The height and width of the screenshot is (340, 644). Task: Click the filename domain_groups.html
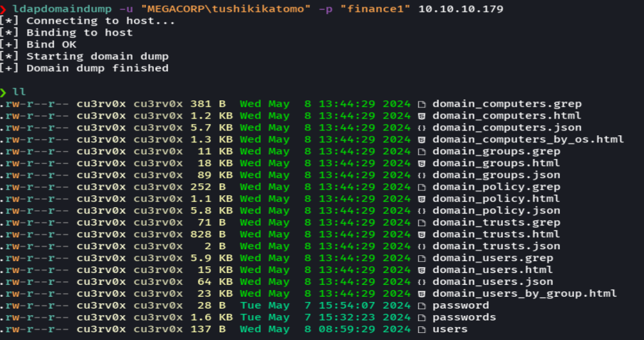point(496,164)
